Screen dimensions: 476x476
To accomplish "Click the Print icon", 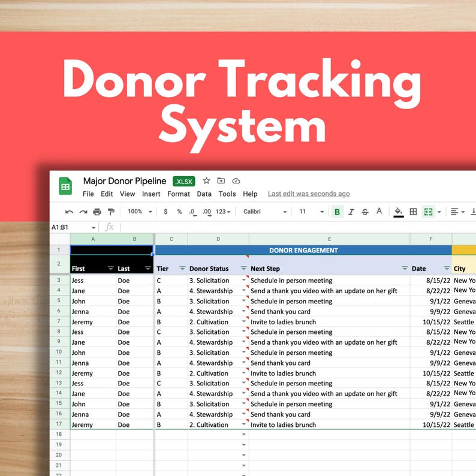I will tap(97, 212).
